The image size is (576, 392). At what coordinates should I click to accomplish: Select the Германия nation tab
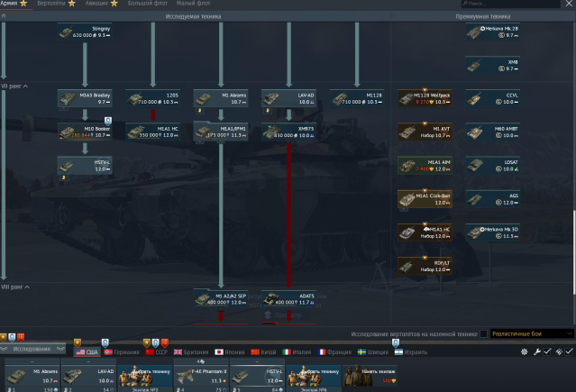[123, 352]
